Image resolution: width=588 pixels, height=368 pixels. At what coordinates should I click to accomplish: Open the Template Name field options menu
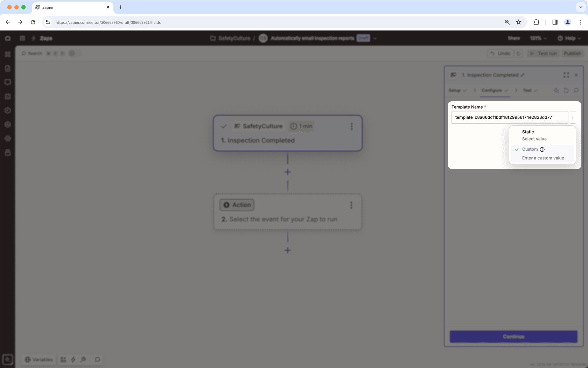coord(573,117)
